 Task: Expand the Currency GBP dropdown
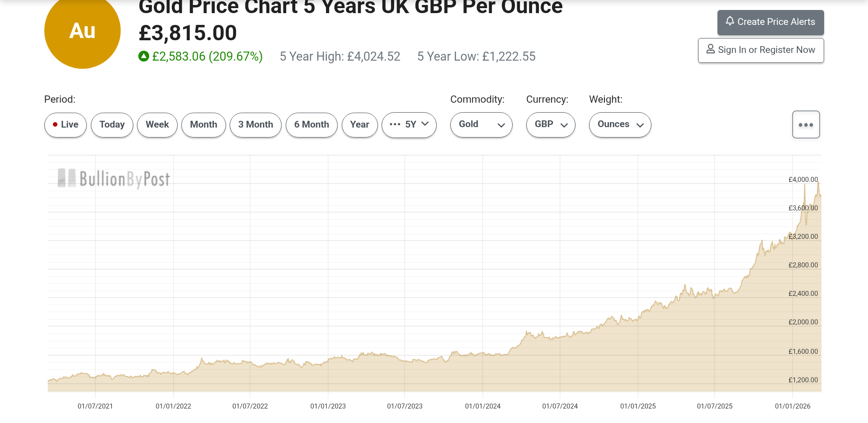coord(551,124)
